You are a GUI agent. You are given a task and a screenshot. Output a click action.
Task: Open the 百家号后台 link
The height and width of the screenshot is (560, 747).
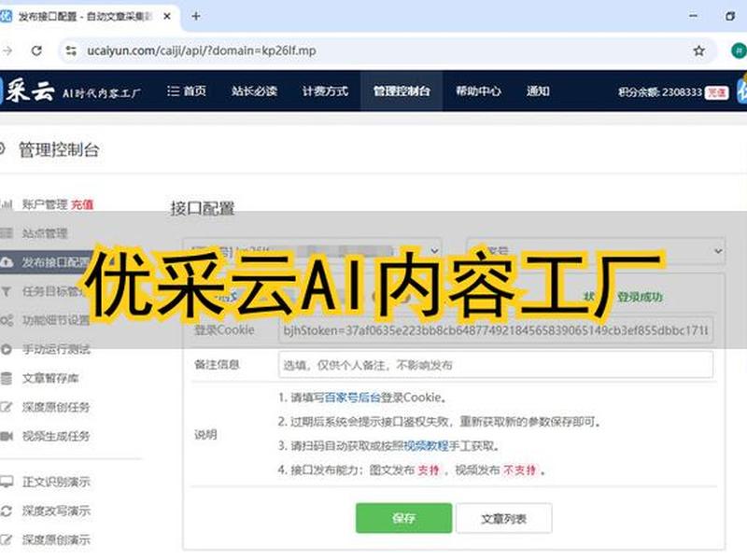[352, 398]
